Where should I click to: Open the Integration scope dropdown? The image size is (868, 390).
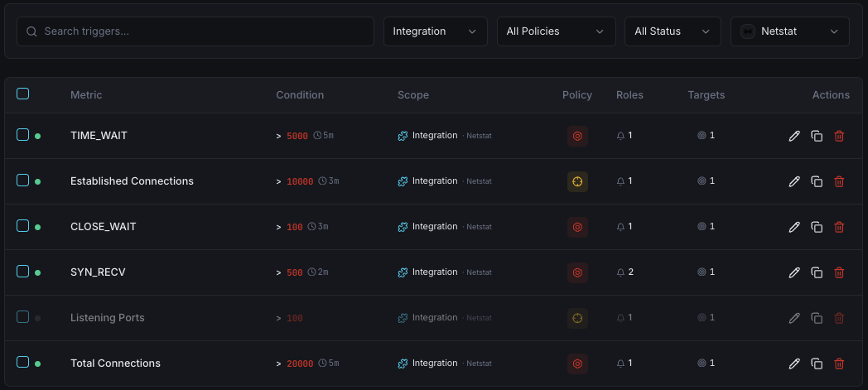point(436,31)
